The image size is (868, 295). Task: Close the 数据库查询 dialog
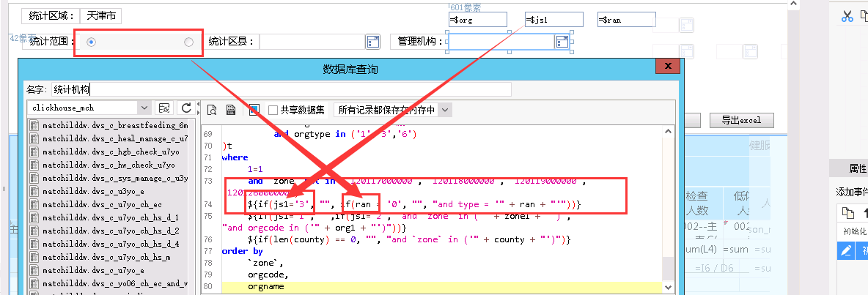coord(668,67)
